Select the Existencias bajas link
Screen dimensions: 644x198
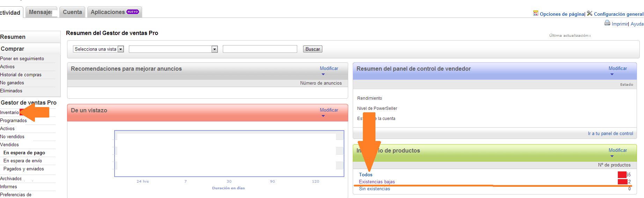(x=377, y=182)
